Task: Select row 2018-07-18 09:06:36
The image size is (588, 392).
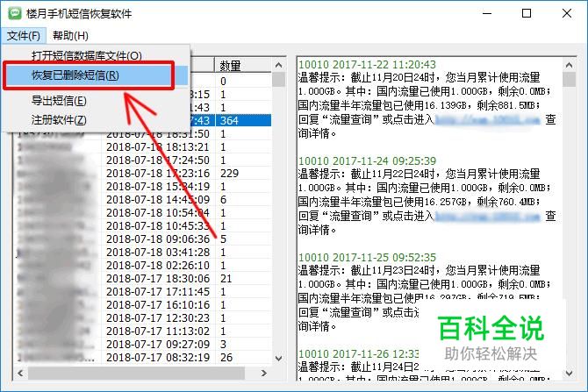Action: point(142,239)
